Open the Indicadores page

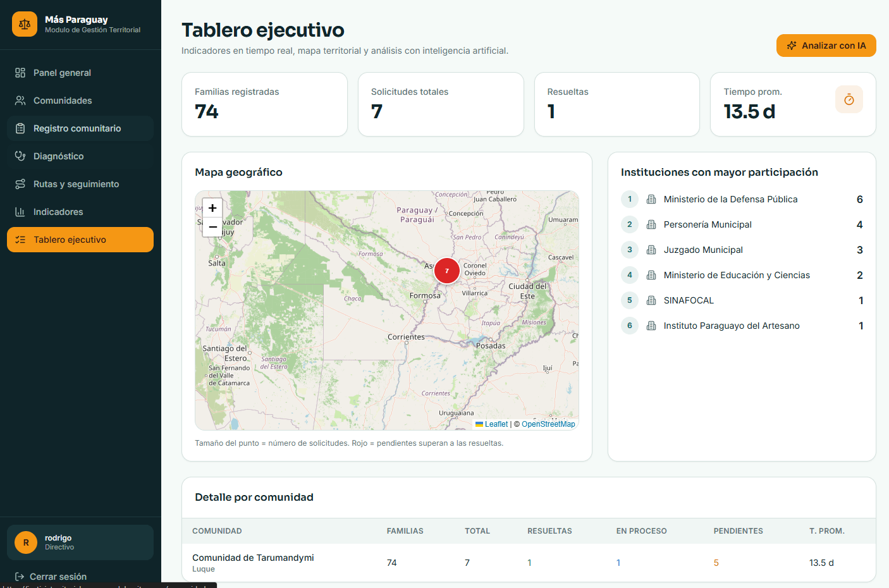80,212
